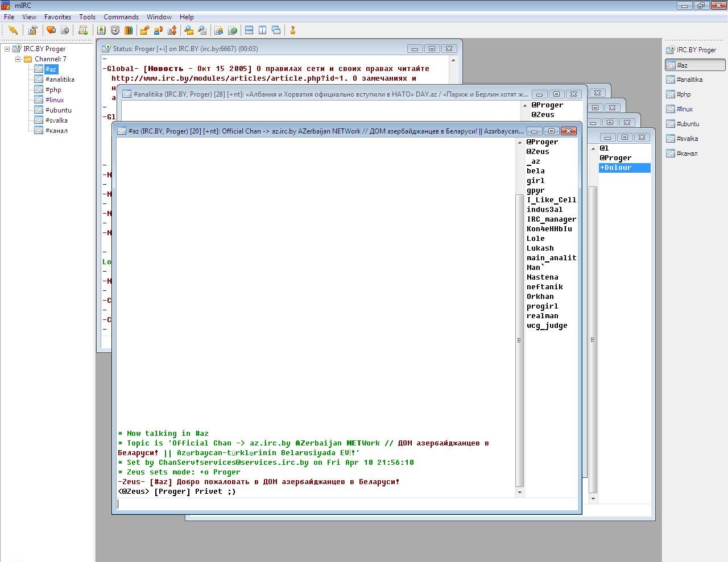Collapse the Channel: 7 folder

pos(18,59)
